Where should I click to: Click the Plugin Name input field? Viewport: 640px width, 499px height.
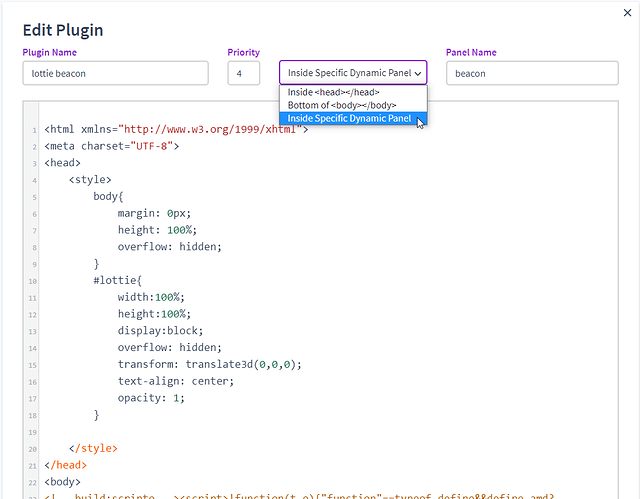116,73
